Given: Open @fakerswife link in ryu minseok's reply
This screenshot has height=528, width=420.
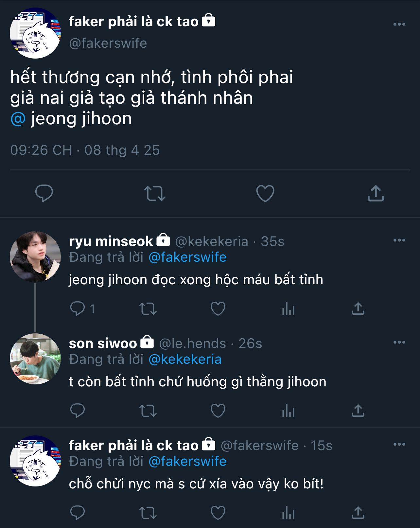Looking at the screenshot, I should (x=187, y=257).
